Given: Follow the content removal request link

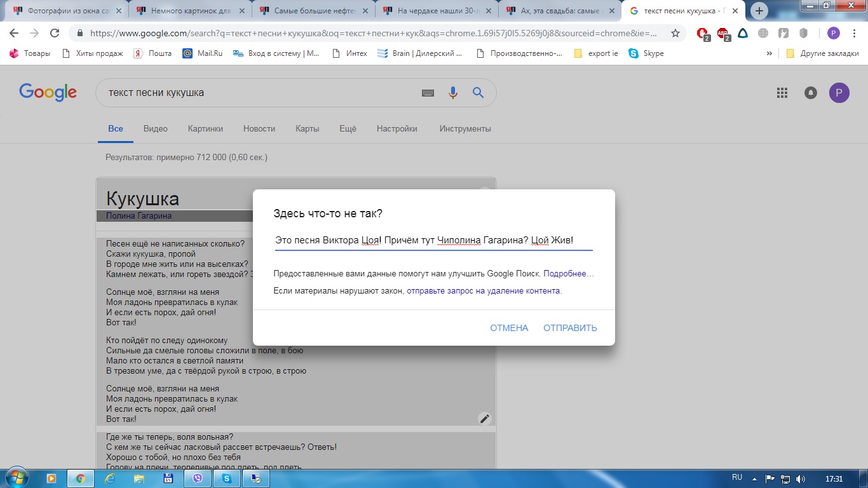Looking at the screenshot, I should 484,291.
